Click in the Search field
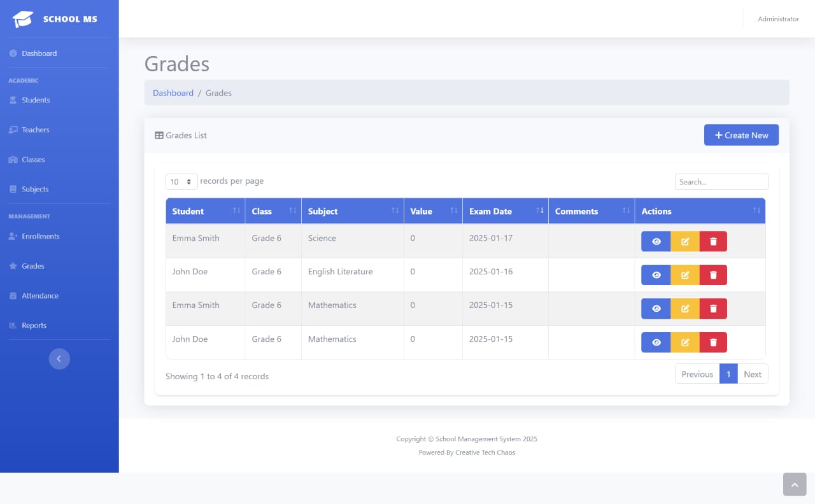Image resolution: width=815 pixels, height=504 pixels. click(721, 181)
